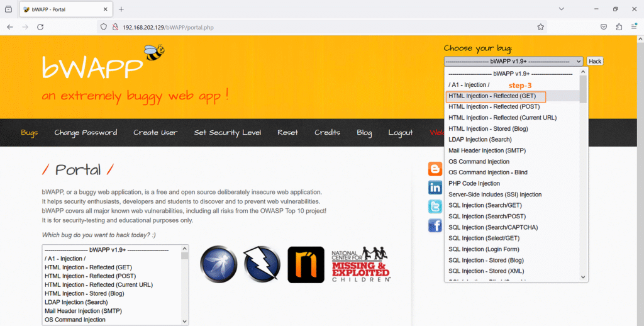644x326 pixels.
Task: Open a new browser tab
Action: (x=121, y=9)
